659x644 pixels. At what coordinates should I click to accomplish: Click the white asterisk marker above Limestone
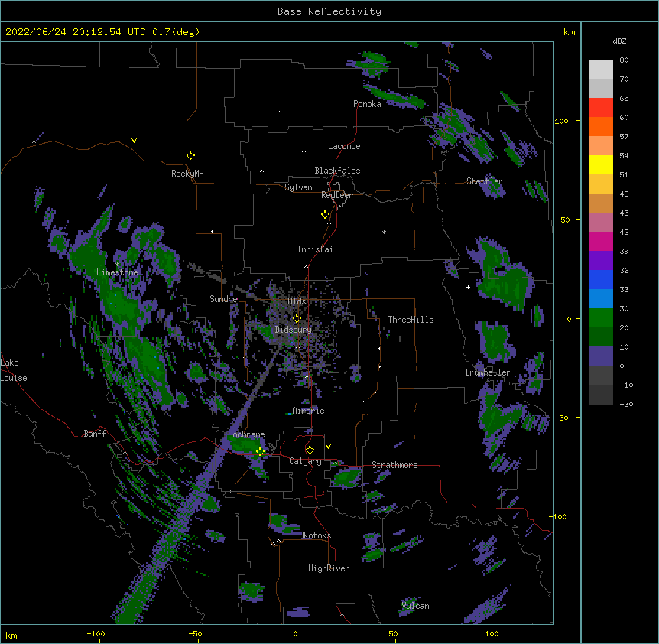[118, 264]
